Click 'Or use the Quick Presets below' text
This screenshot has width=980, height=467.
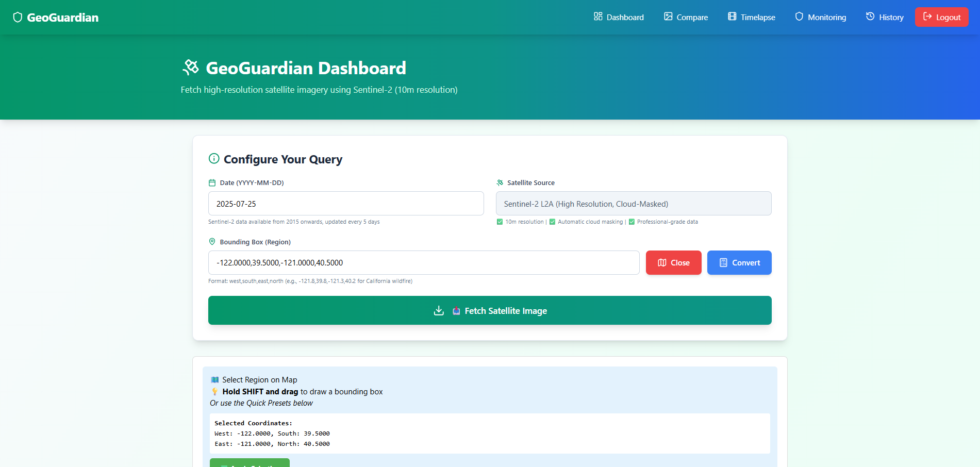(x=261, y=403)
